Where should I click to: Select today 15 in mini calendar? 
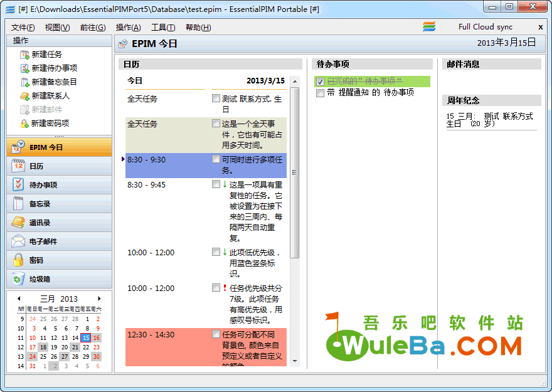pyautogui.click(x=86, y=338)
